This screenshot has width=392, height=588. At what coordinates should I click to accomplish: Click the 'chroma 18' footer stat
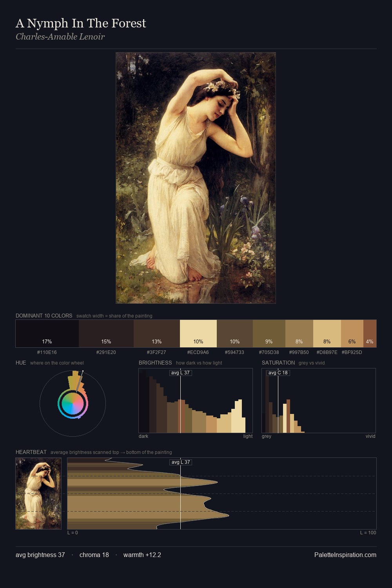[94, 555]
